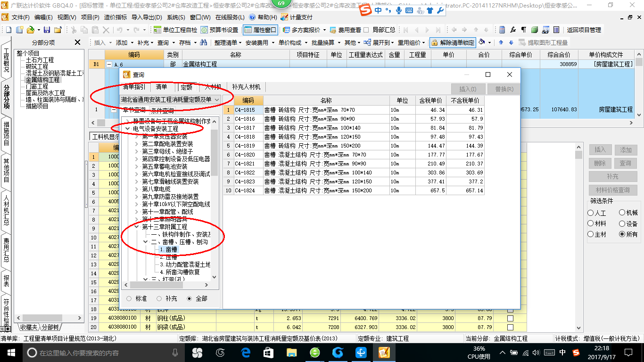The image size is (644, 362).
Task: Collapse 第十三章附属工程 tree node
Action: coord(137,227)
